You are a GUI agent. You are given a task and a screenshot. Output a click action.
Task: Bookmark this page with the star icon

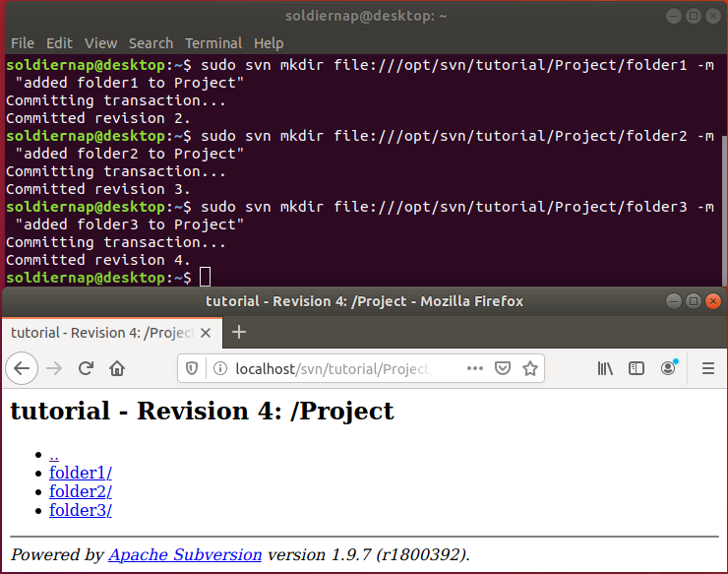(x=530, y=368)
